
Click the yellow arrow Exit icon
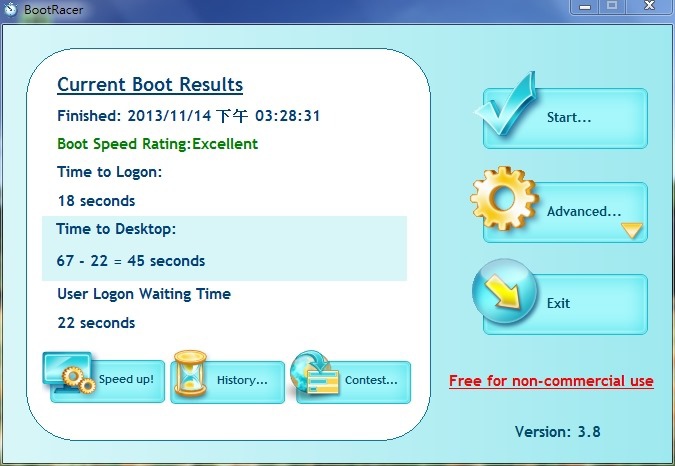505,291
